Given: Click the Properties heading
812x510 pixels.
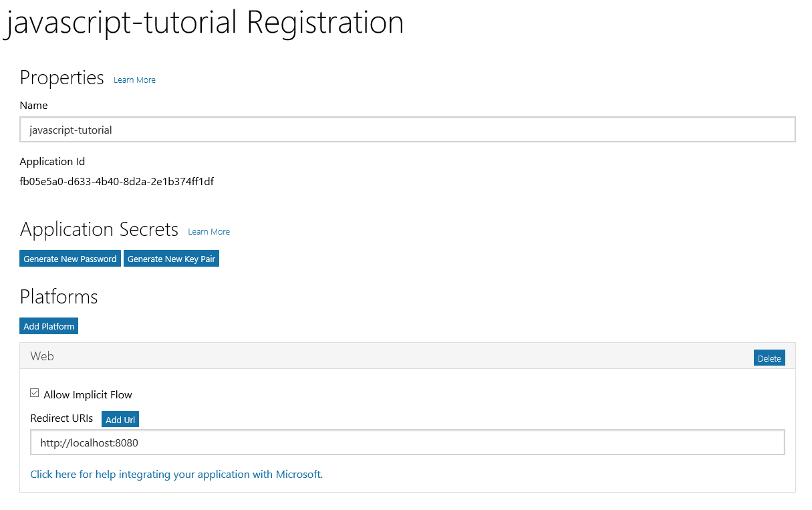Looking at the screenshot, I should [x=62, y=78].
